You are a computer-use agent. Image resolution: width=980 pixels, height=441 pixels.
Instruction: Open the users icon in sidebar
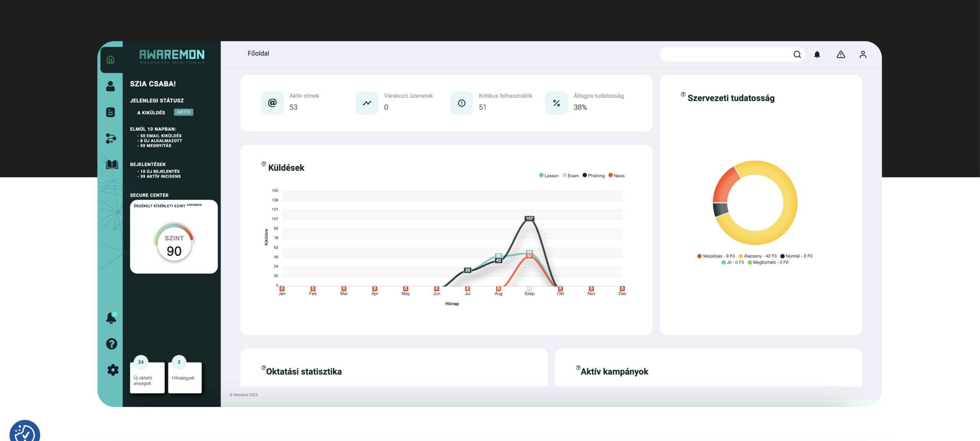click(110, 86)
